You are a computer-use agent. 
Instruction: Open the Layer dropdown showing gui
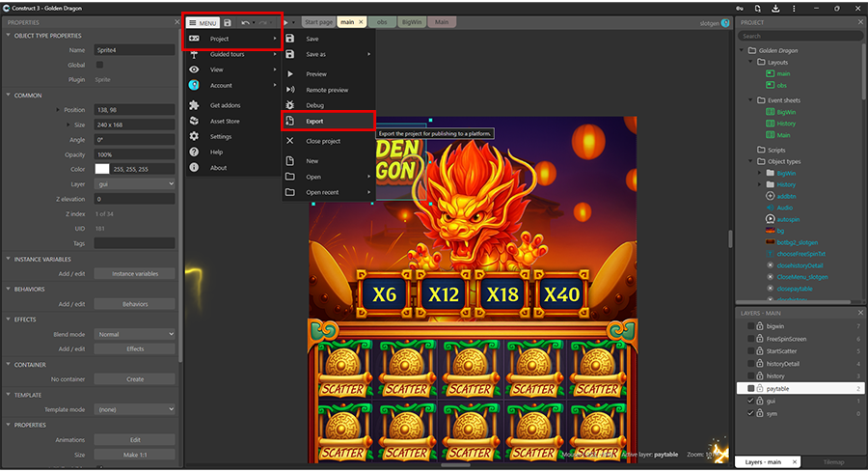pos(134,184)
